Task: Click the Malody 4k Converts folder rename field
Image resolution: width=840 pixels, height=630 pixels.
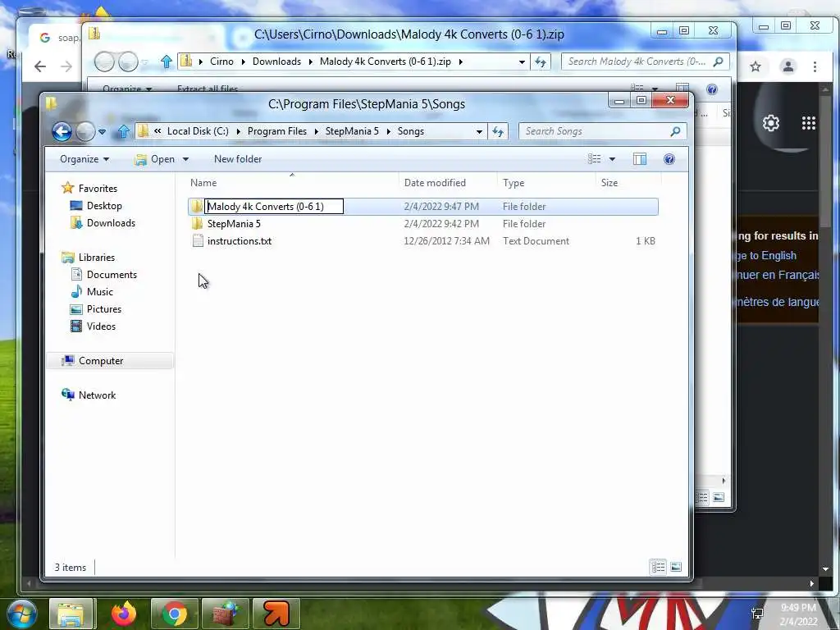Action: tap(274, 206)
